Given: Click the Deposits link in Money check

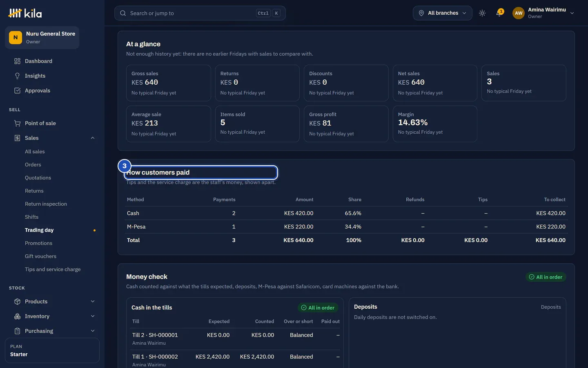Looking at the screenshot, I should [551, 307].
